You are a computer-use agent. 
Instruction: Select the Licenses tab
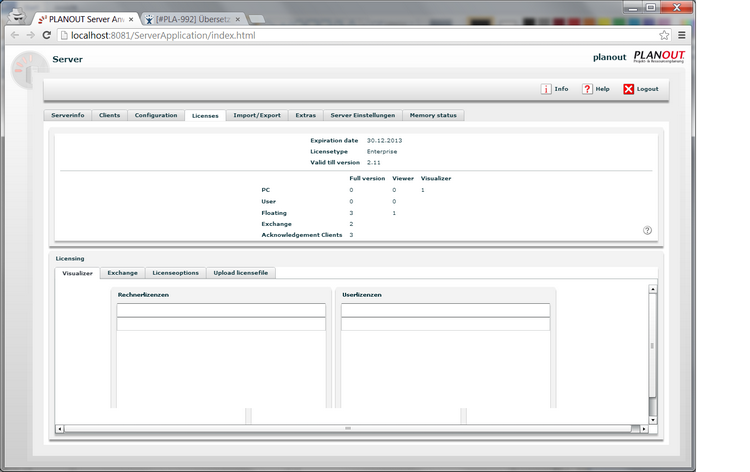coord(205,116)
